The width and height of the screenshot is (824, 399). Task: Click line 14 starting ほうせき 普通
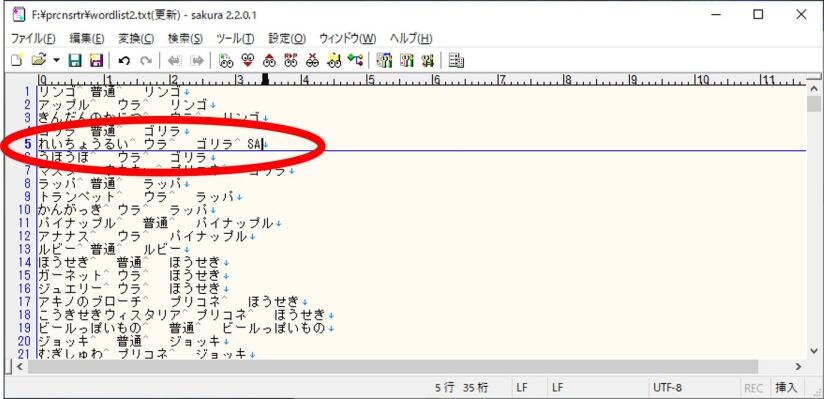(x=133, y=262)
